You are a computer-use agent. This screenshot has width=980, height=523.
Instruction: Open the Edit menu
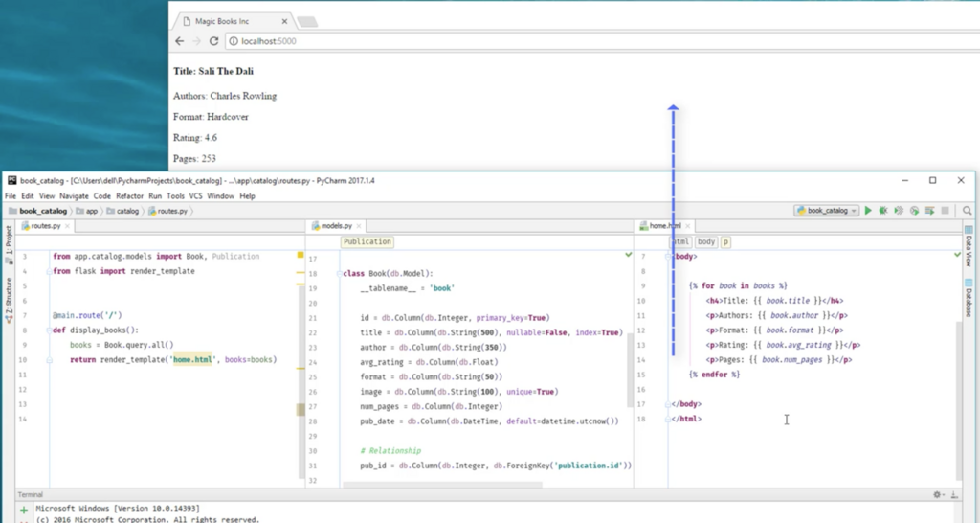pos(28,195)
